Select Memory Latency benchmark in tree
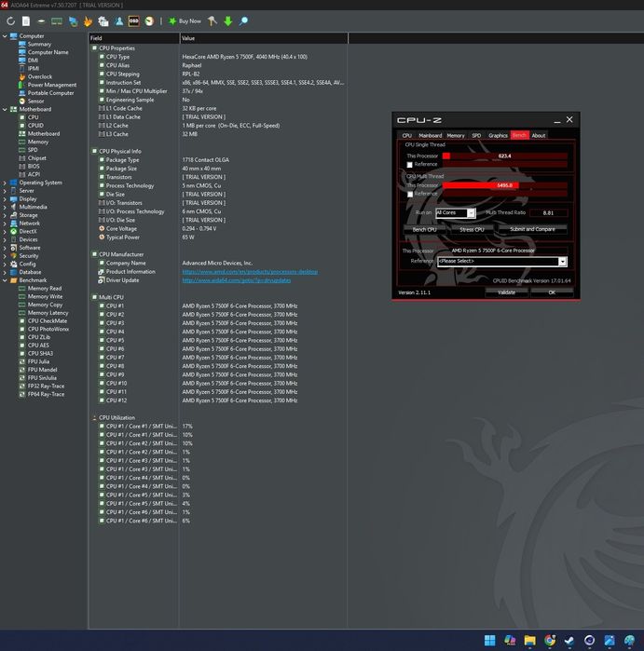Viewport: 644px width, 651px height. 48,313
